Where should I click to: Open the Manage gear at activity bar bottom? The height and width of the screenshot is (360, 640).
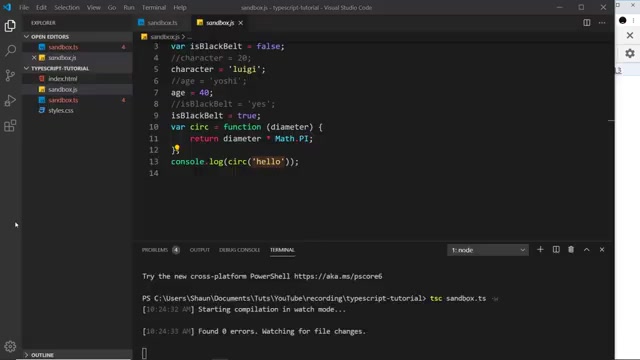10,347
